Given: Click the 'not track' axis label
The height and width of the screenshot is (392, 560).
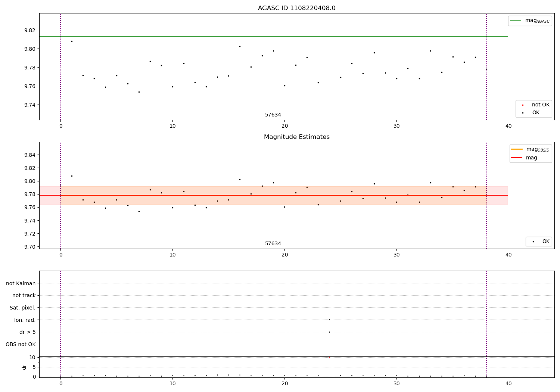Looking at the screenshot, I should (24, 295).
